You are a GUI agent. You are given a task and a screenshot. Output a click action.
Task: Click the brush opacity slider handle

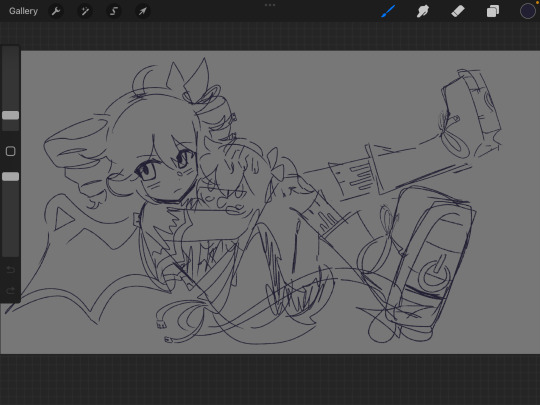coord(10,177)
